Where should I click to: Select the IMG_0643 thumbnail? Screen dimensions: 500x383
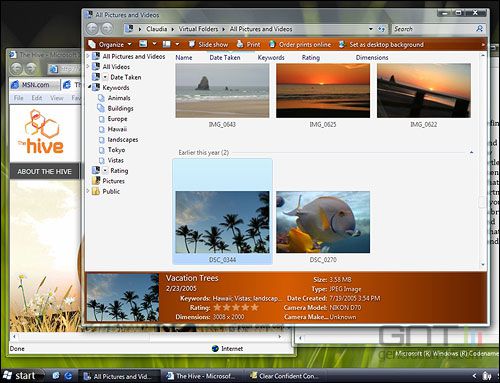pos(222,91)
